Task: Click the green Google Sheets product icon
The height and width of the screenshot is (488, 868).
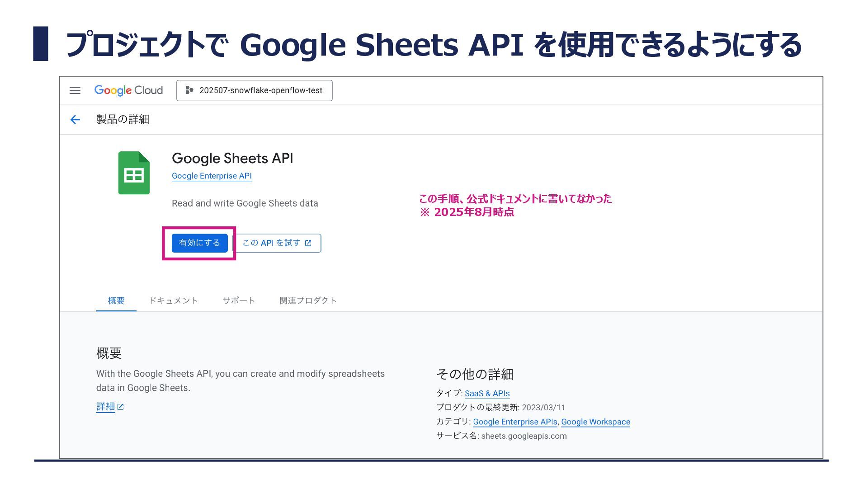Action: tap(134, 173)
